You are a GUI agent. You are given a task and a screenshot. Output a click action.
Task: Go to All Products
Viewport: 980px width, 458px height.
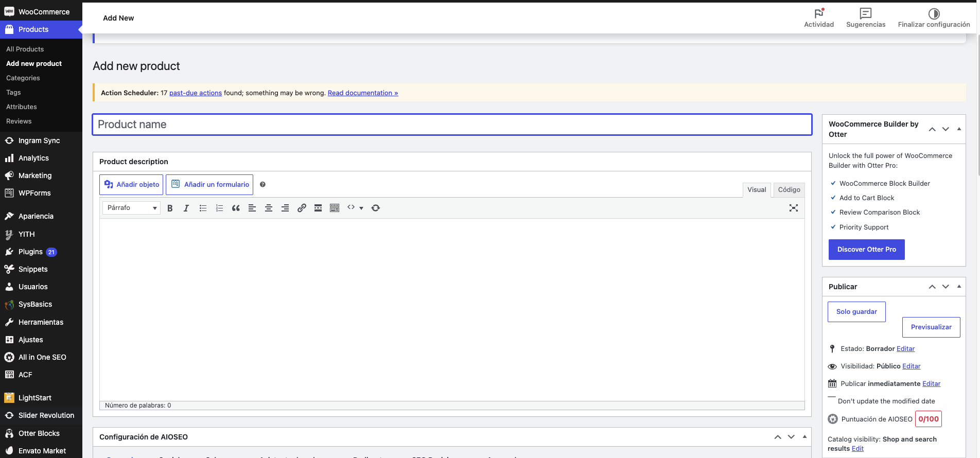[25, 49]
